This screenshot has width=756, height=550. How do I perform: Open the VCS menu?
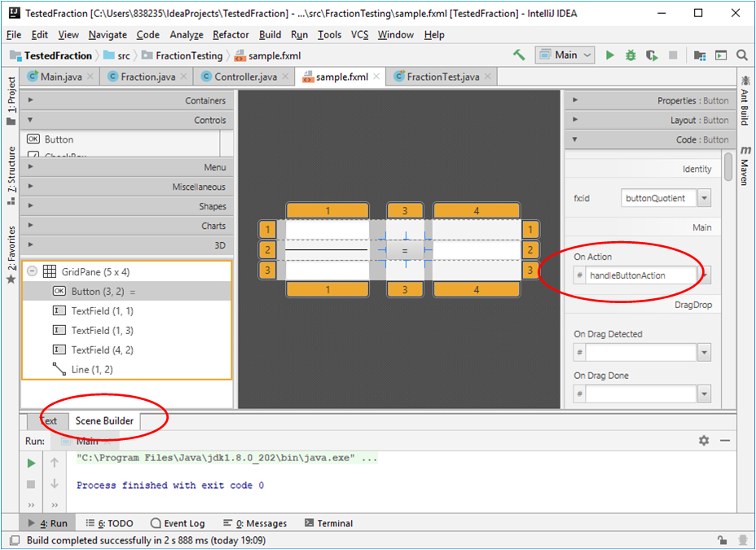coord(360,35)
